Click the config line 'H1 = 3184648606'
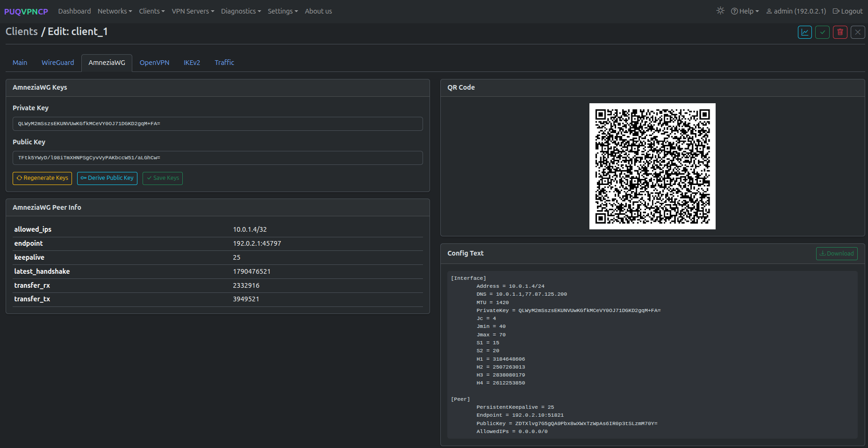The image size is (868, 448). pos(501,359)
